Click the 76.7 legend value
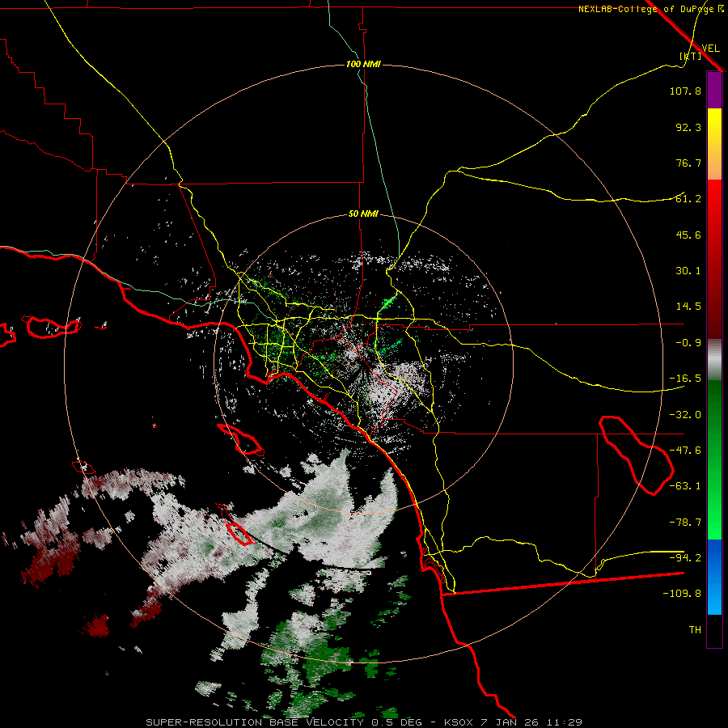728x728 pixels. [688, 163]
